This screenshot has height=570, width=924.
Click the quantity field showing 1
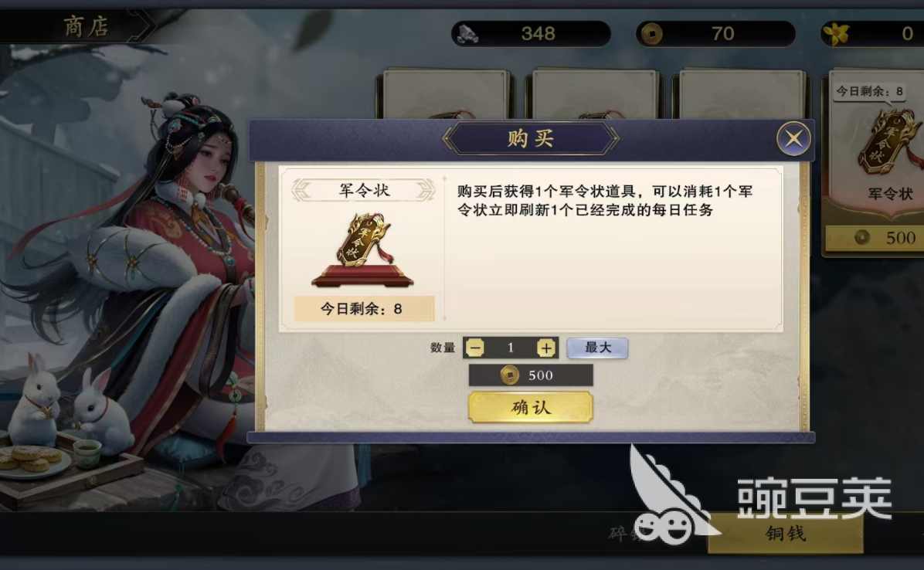tap(511, 348)
